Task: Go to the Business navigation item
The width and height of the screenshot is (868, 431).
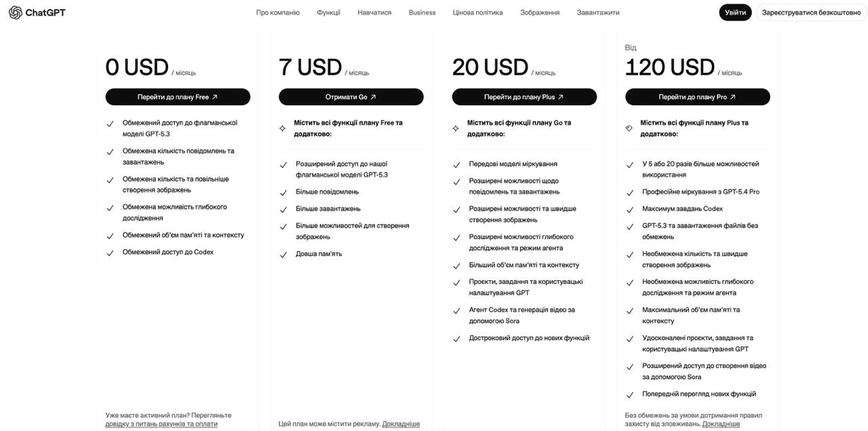Action: point(422,12)
